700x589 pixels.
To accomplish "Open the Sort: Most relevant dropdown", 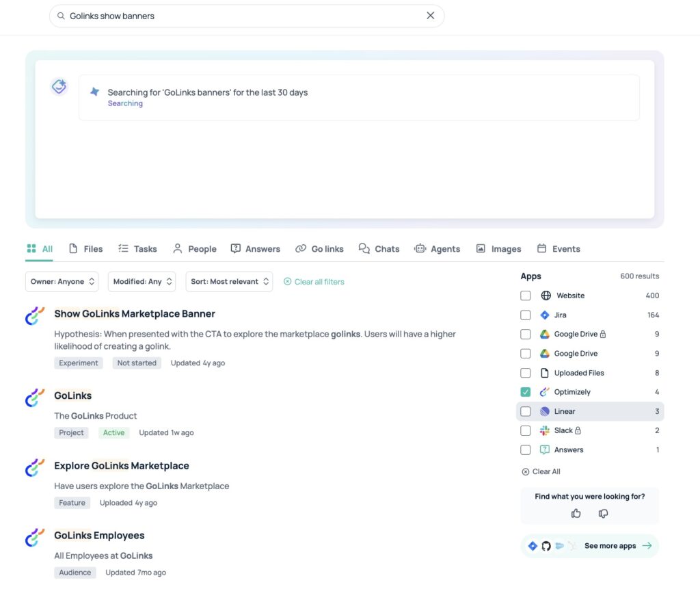I will [228, 282].
